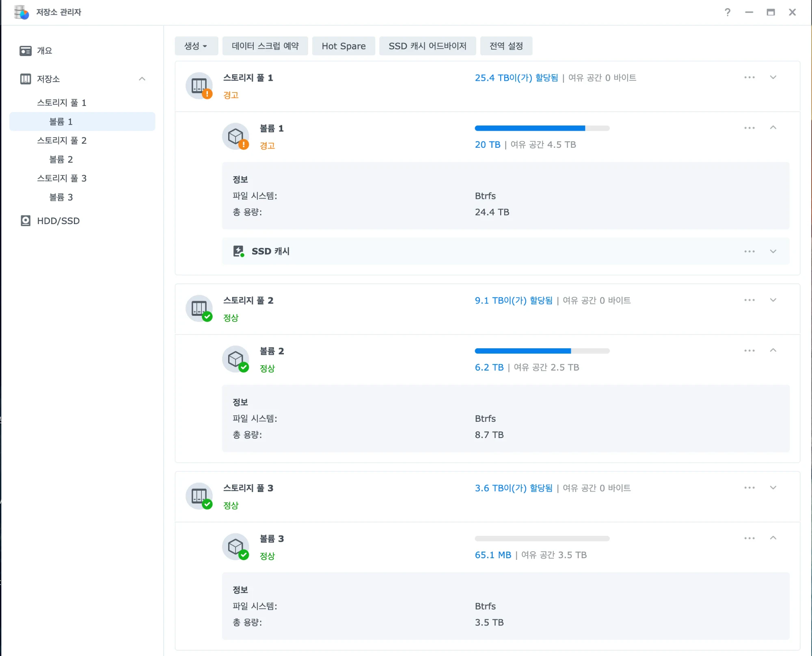Expand 스토리지 풀 2 details chevron
Viewport: 812px width, 656px height.
tap(773, 300)
